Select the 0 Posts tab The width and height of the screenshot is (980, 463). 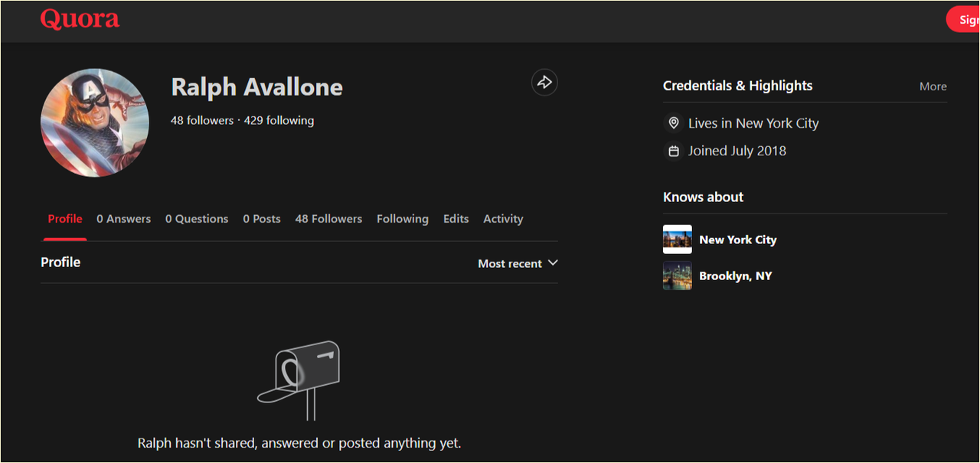pyautogui.click(x=262, y=219)
